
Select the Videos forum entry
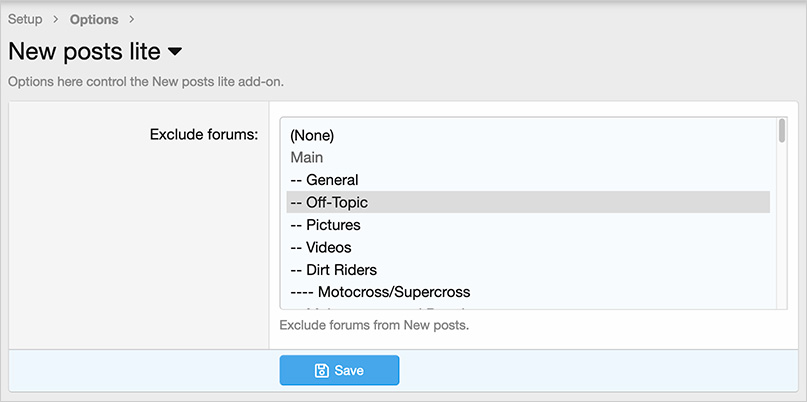[321, 247]
